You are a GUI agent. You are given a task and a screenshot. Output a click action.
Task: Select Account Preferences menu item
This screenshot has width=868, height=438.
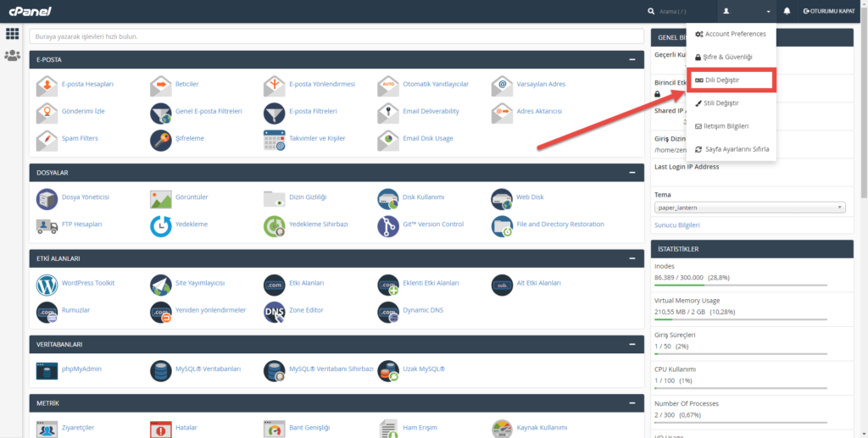coord(731,34)
